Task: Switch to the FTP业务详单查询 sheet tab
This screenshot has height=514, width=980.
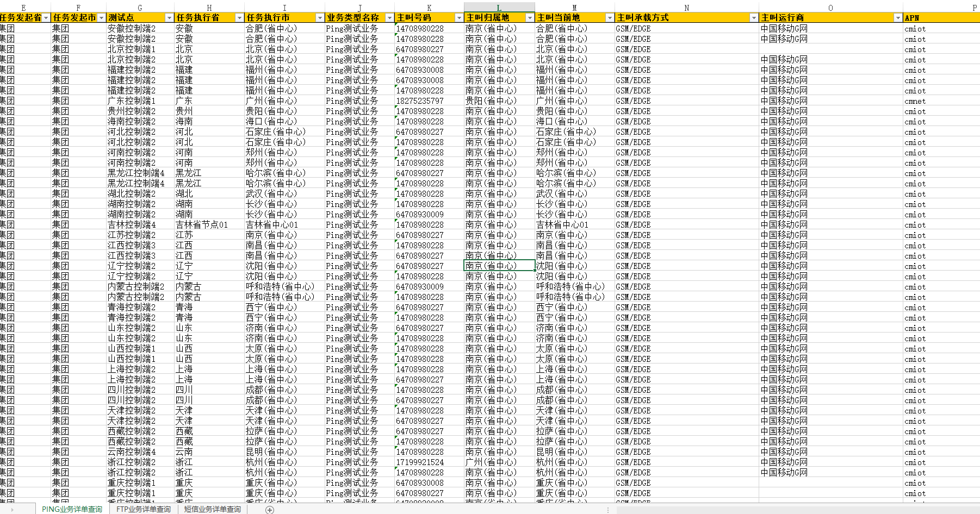Action: [x=144, y=509]
